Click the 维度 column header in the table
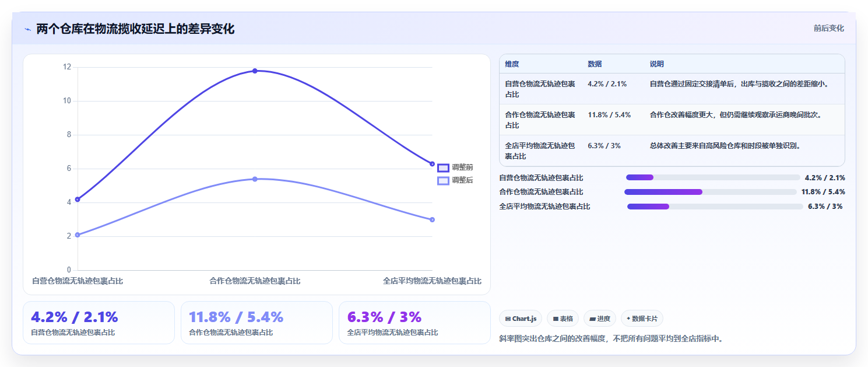 click(x=512, y=64)
